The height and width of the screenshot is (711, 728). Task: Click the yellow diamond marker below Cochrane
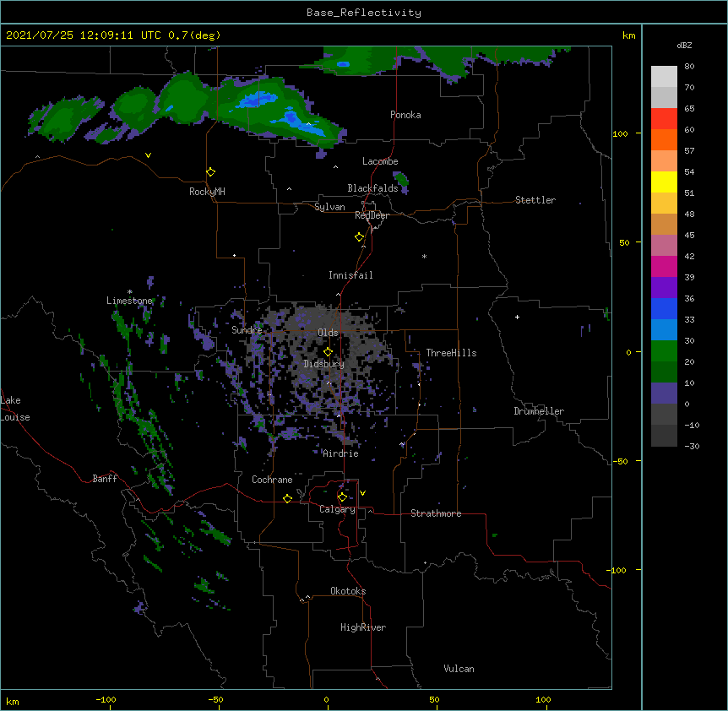(287, 498)
